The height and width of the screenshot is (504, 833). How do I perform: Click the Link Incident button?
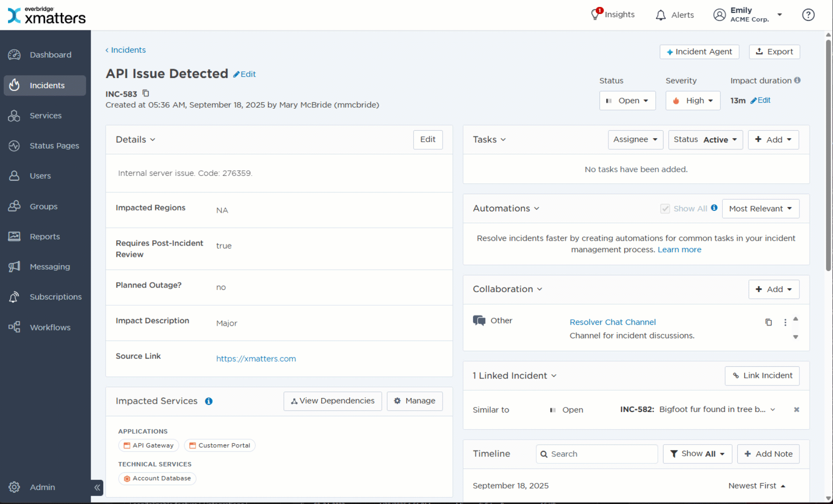pos(762,376)
